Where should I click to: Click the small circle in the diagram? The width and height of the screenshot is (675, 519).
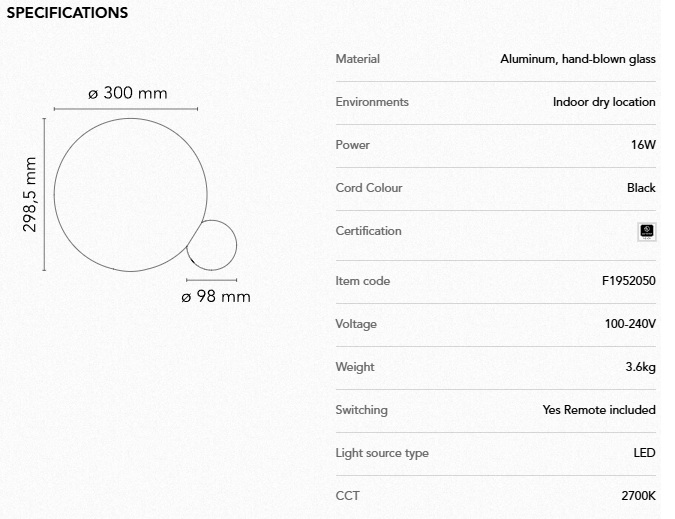click(x=212, y=245)
